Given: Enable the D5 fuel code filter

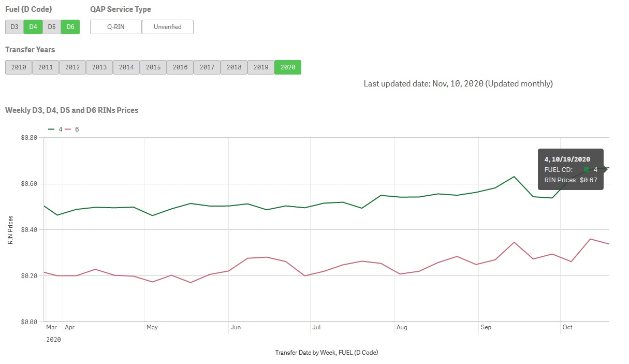Looking at the screenshot, I should tap(52, 27).
